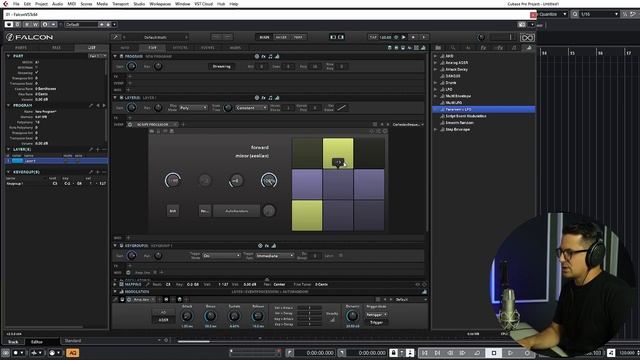
Task: Click the Cubase search magnifier icon
Action: click(x=575, y=14)
